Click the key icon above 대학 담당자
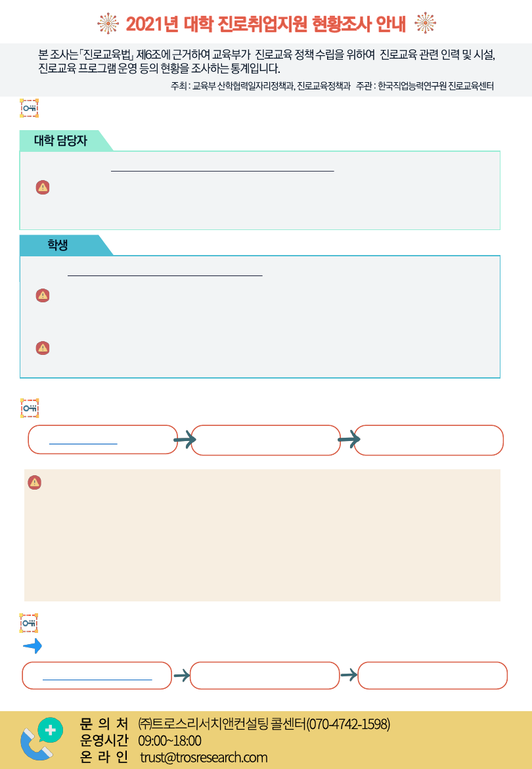This screenshot has width=532, height=769. pyautogui.click(x=30, y=108)
